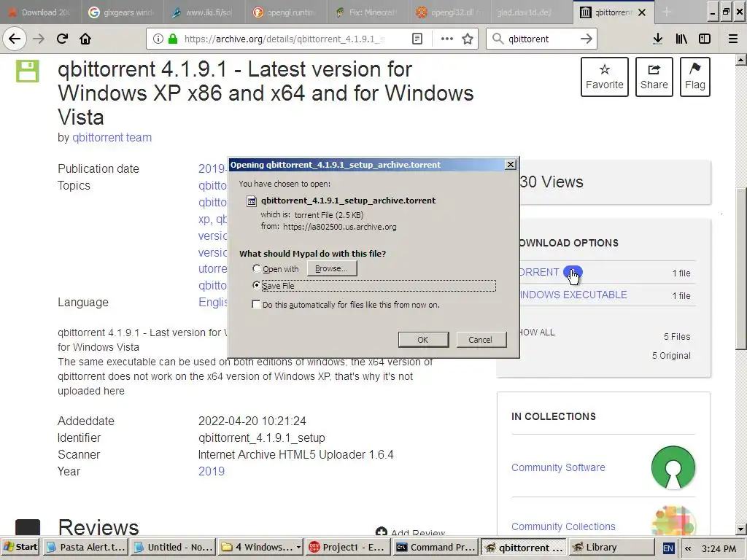This screenshot has height=560, width=747.
Task: Share this archive item
Action: point(654,77)
